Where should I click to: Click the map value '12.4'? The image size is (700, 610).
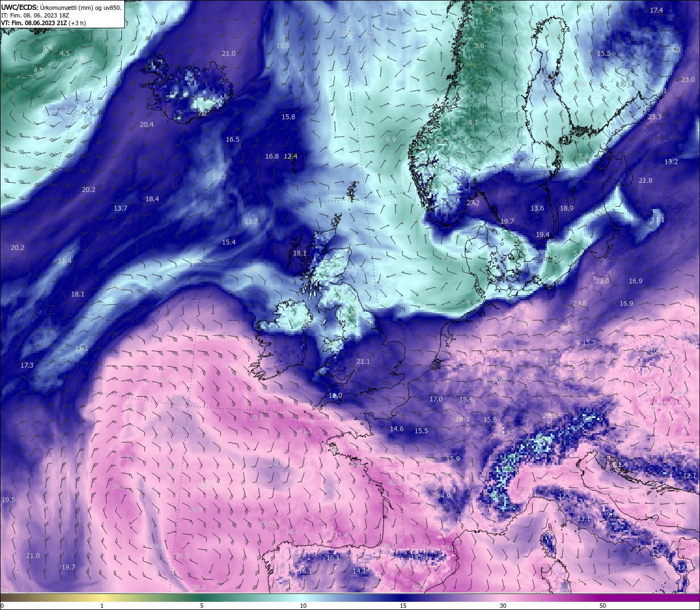290,156
